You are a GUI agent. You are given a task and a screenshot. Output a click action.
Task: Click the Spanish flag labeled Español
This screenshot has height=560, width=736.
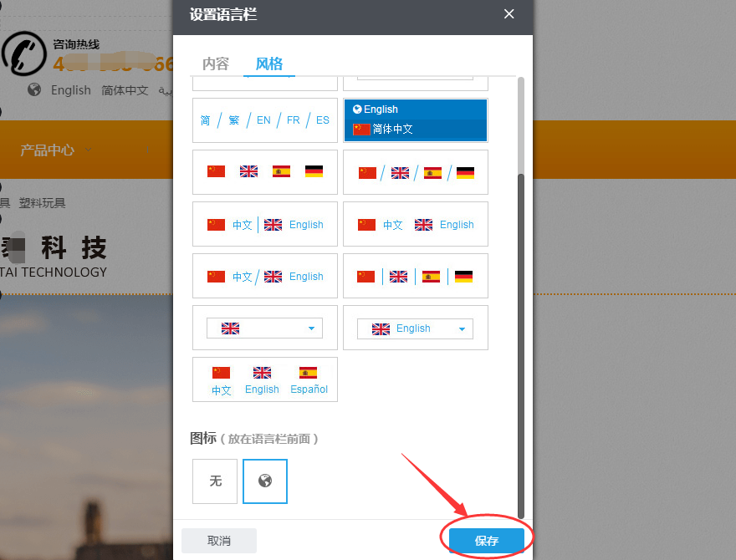(309, 373)
